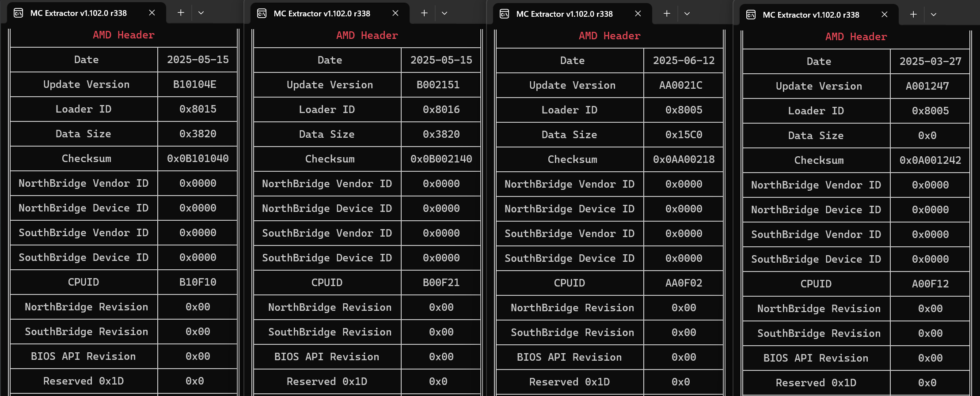The image size is (980, 396).
Task: Click the date value 2025-03-27
Action: [931, 61]
